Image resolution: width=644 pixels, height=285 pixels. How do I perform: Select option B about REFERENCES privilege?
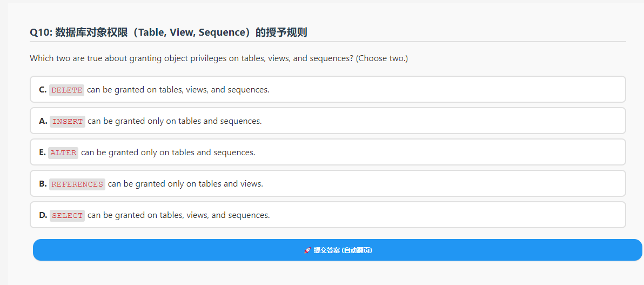pos(328,183)
